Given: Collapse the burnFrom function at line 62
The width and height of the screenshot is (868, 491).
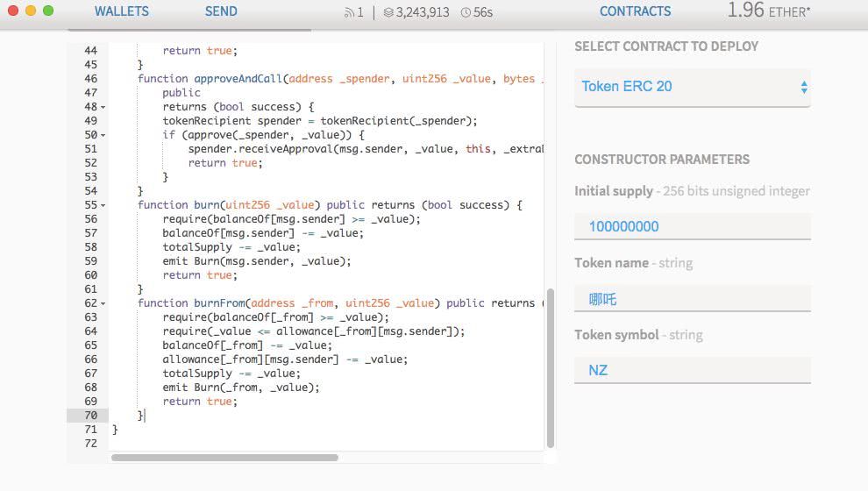Looking at the screenshot, I should pos(103,303).
